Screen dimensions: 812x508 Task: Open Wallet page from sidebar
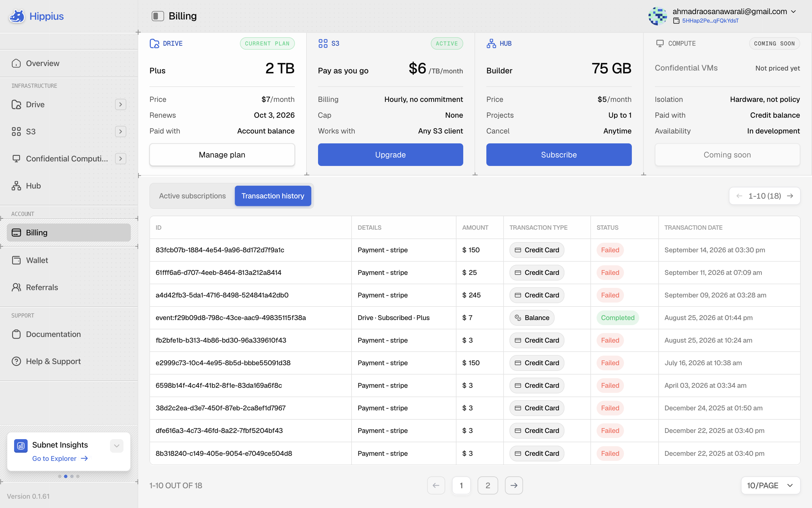tap(69, 260)
